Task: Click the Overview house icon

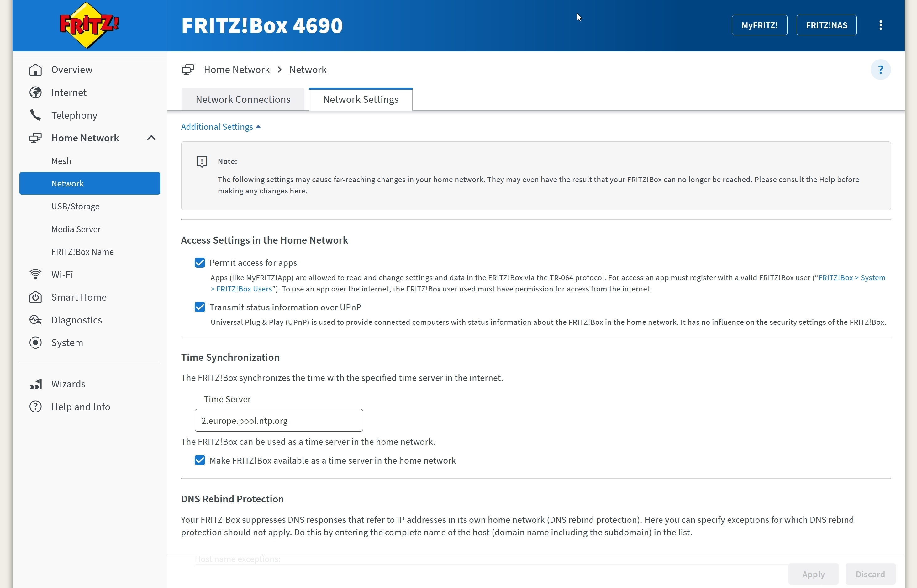Action: point(35,70)
